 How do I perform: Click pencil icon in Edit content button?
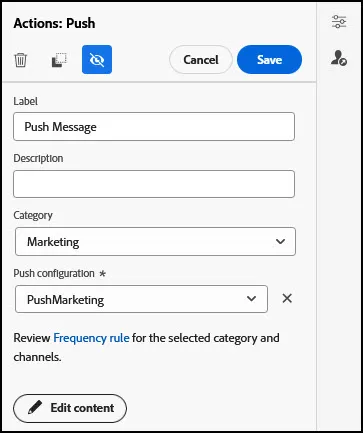coord(35,408)
